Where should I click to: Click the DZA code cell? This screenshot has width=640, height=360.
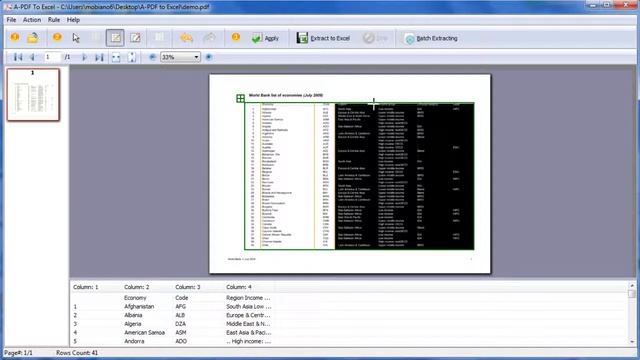pos(180,324)
